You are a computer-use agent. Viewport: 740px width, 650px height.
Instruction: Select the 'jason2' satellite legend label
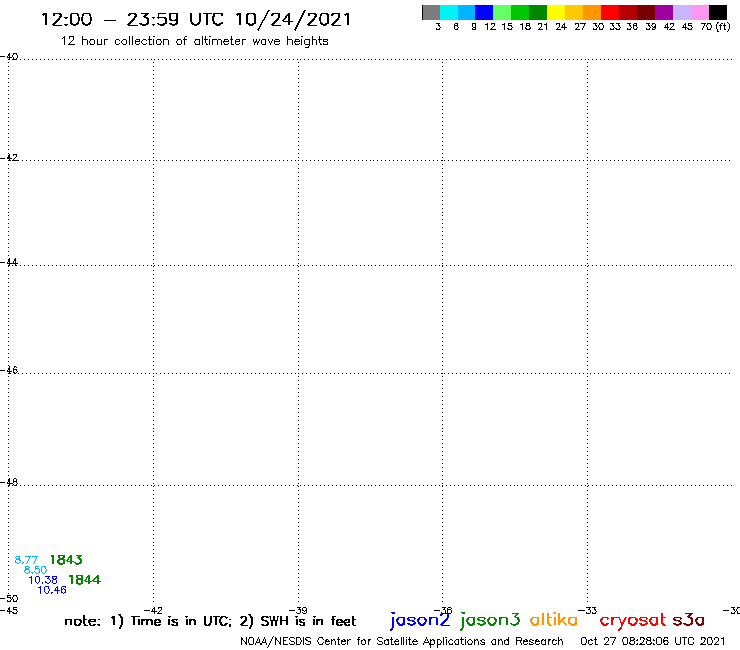click(420, 620)
